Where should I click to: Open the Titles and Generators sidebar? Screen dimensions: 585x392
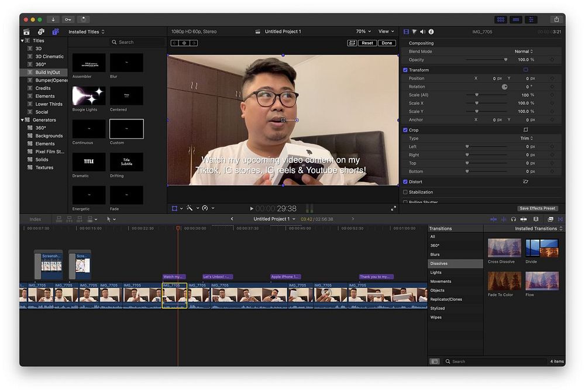56,32
